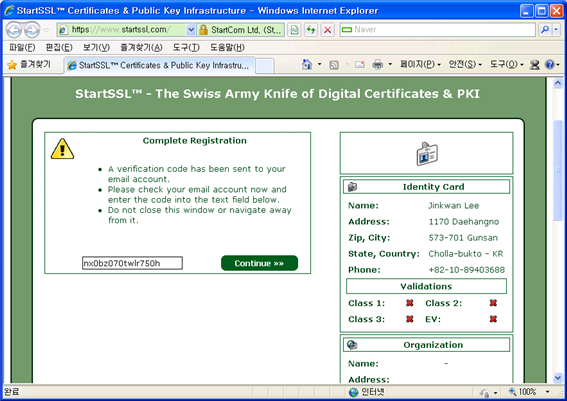Click the Validations section header
Image resolution: width=567 pixels, height=401 pixels.
pyautogui.click(x=426, y=286)
